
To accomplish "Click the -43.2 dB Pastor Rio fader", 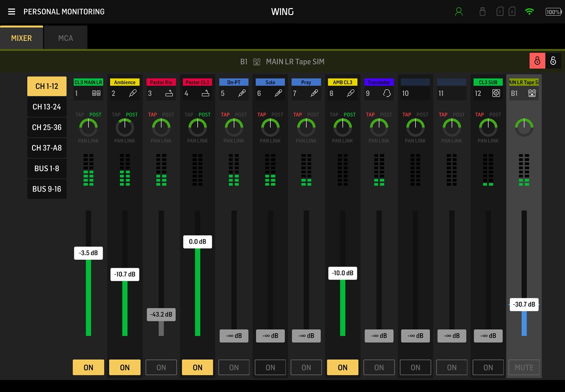I will 161,314.
